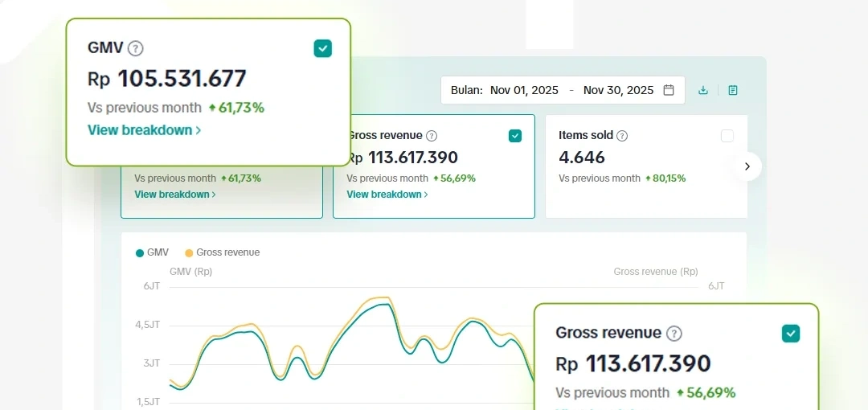Toggle the Gross revenue checkbox in the metrics row
The width and height of the screenshot is (868, 410).
tap(515, 136)
